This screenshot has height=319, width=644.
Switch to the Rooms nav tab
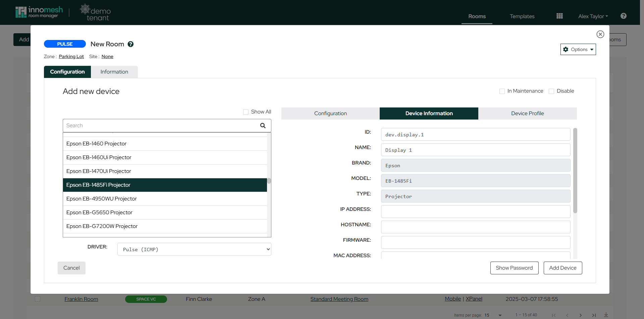[477, 16]
